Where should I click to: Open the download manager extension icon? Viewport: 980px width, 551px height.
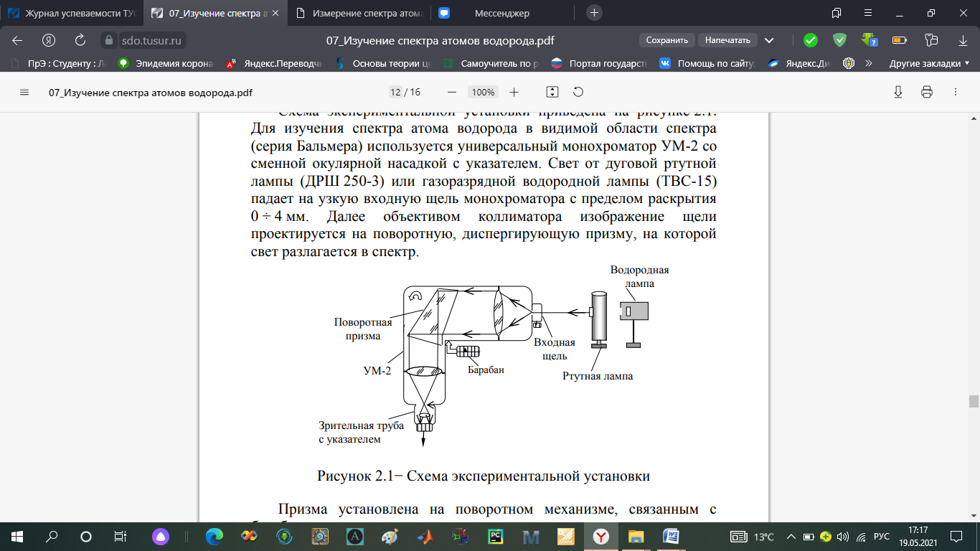tap(870, 40)
